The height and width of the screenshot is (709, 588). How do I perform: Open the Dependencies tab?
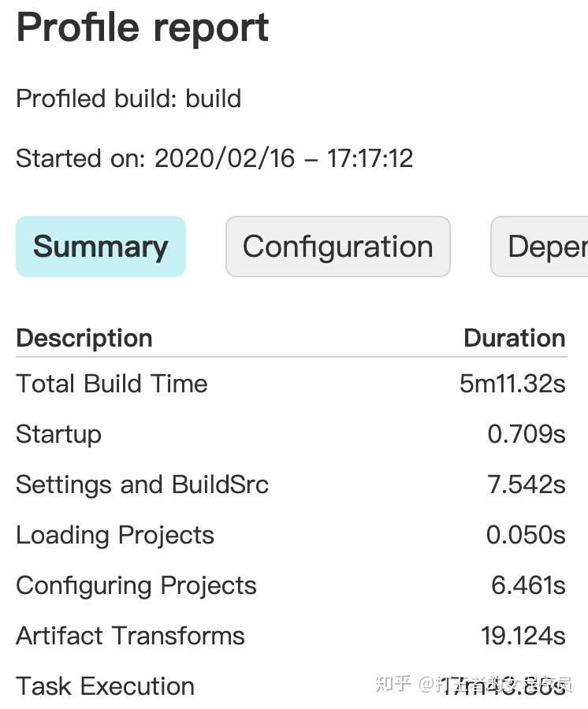tap(549, 247)
